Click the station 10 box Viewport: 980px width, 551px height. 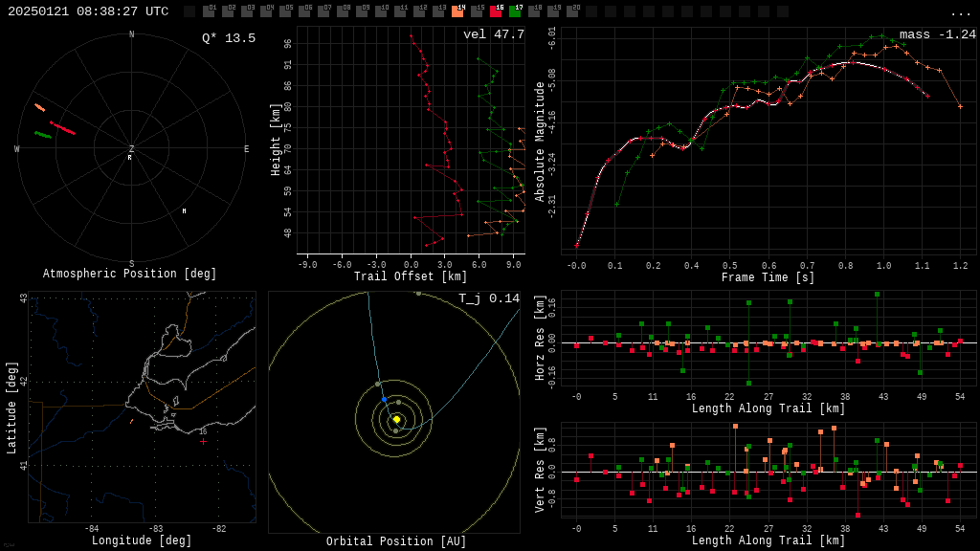(x=382, y=11)
